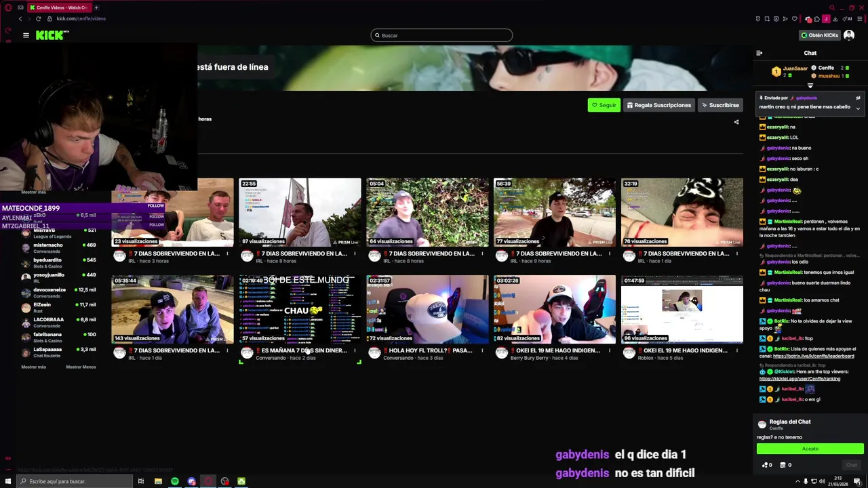This screenshot has width=868, height=488.
Task: Open the hamburger sidebar menu beside KICK logo
Action: [26, 35]
